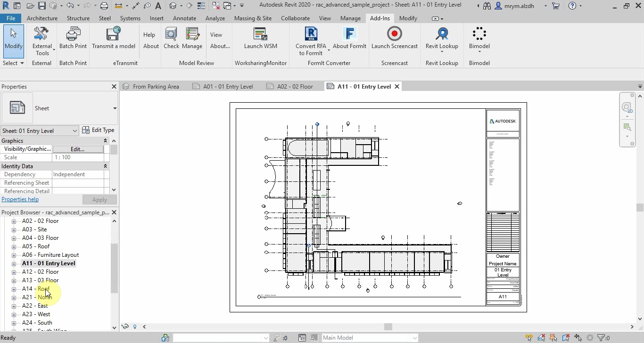Click the Transmit a model icon
This screenshot has width=644, height=343.
click(114, 34)
